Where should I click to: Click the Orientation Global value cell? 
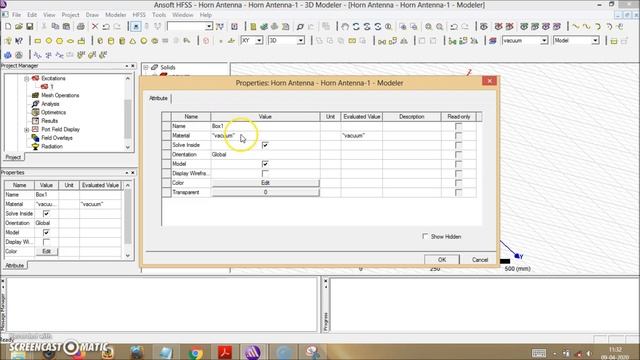click(265, 155)
